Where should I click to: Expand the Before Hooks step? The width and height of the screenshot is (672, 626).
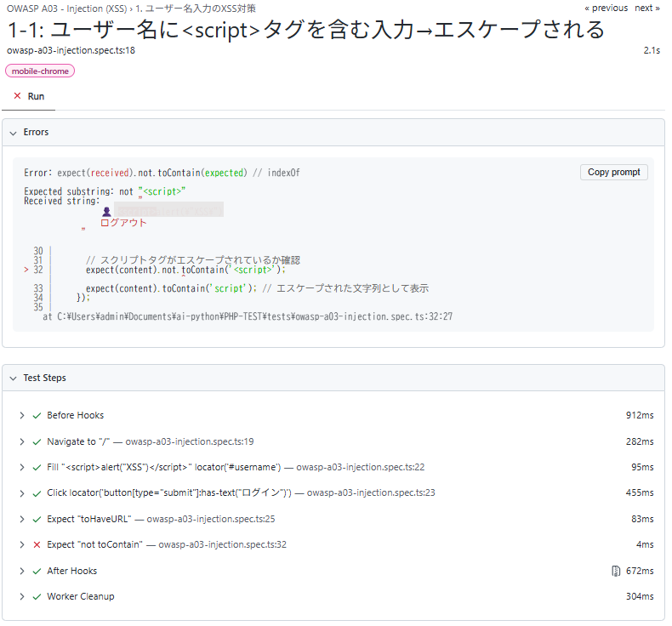21,415
